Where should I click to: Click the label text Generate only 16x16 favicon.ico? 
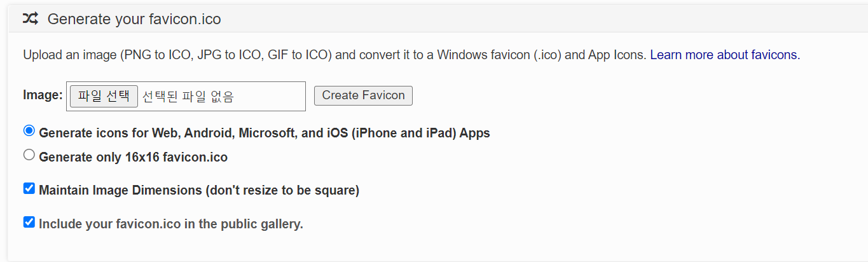coord(134,157)
